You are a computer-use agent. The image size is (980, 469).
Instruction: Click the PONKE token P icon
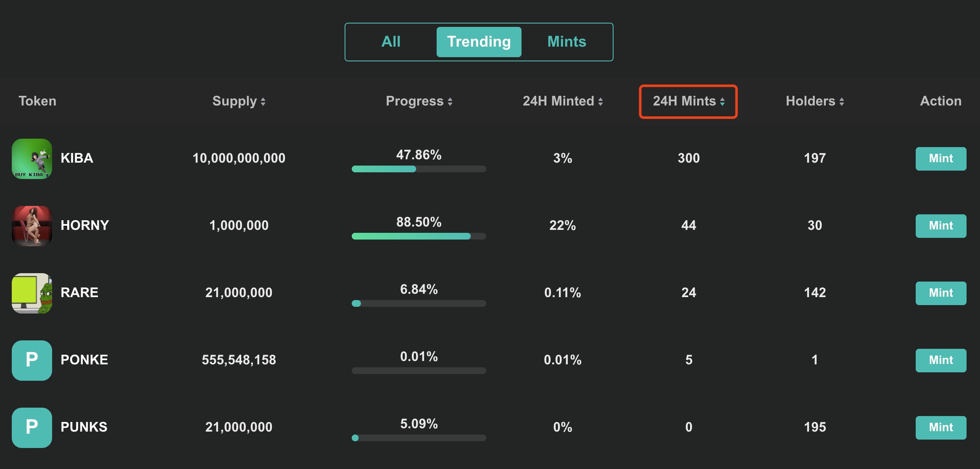[x=32, y=361]
